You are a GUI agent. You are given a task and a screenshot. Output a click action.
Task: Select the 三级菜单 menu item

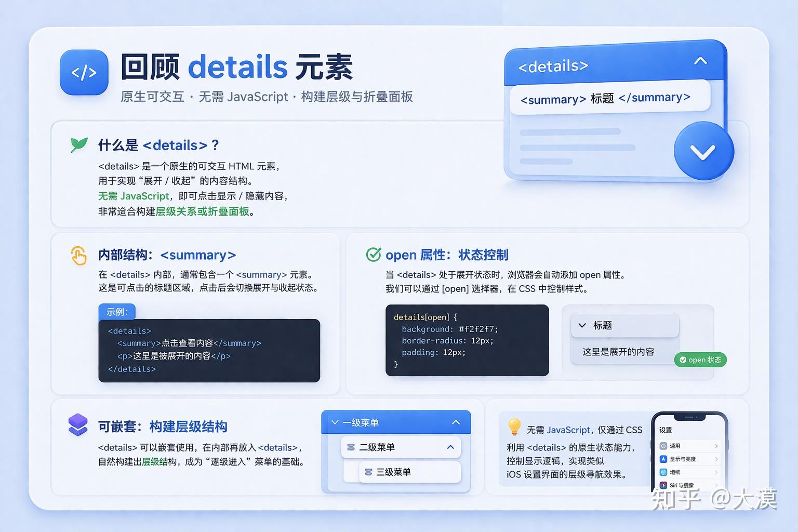click(x=395, y=472)
